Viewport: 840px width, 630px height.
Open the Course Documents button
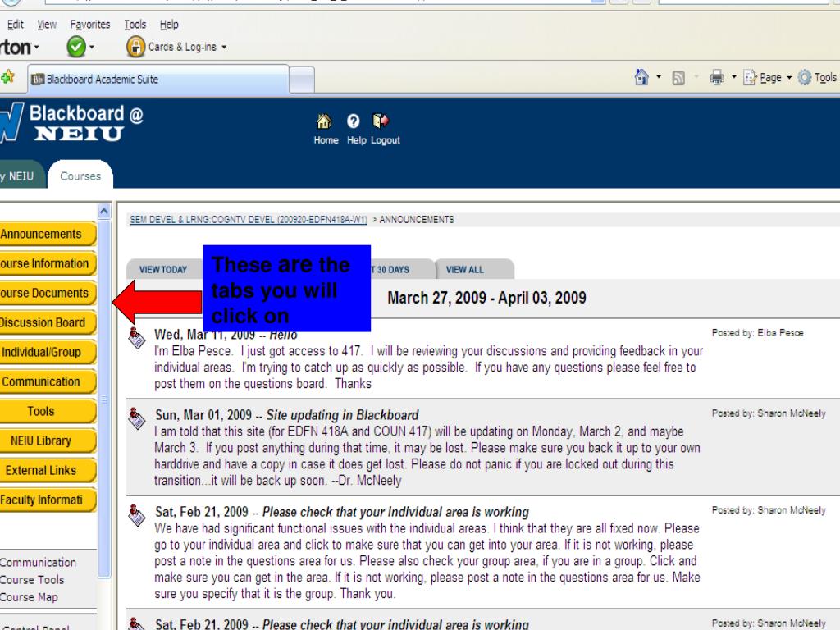tap(47, 293)
